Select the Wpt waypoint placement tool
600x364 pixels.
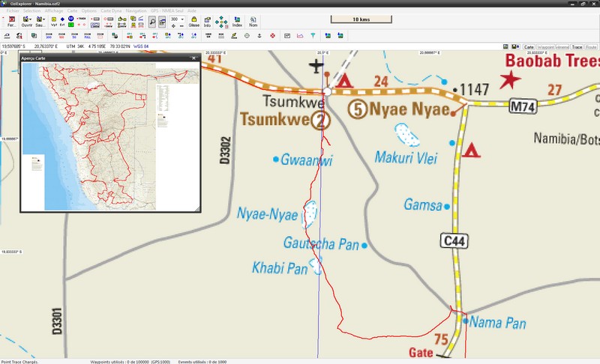(x=54, y=22)
